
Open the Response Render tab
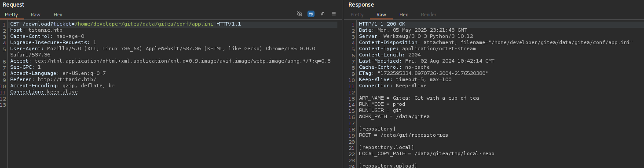(x=428, y=15)
